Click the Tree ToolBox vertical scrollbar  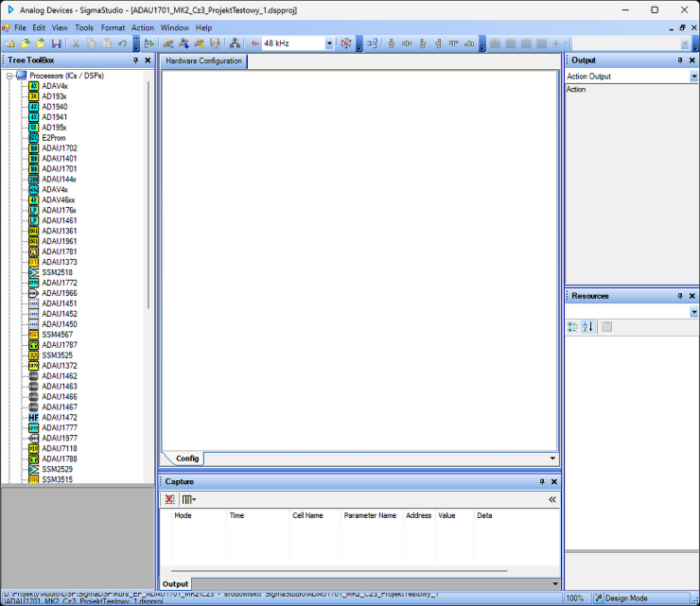click(x=149, y=189)
